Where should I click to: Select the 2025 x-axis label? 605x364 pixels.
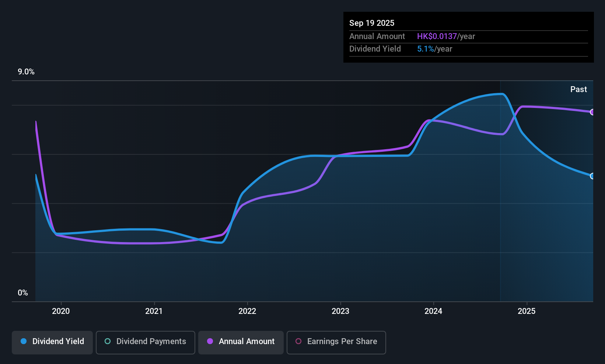coord(527,311)
